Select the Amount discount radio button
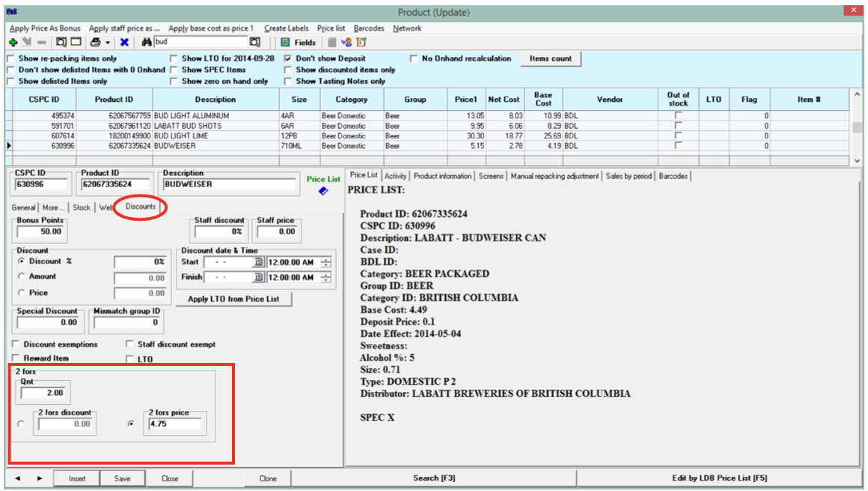This screenshot has width=868, height=491. pyautogui.click(x=22, y=275)
